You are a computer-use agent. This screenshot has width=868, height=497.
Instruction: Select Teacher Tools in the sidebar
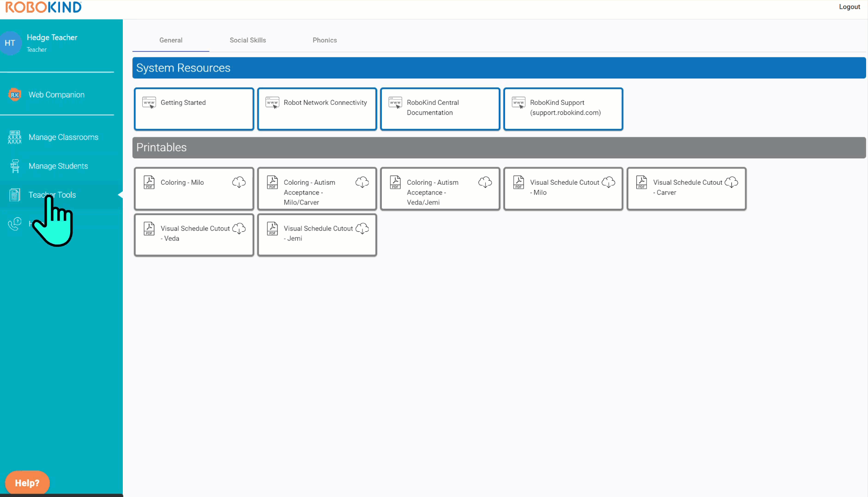[52, 195]
